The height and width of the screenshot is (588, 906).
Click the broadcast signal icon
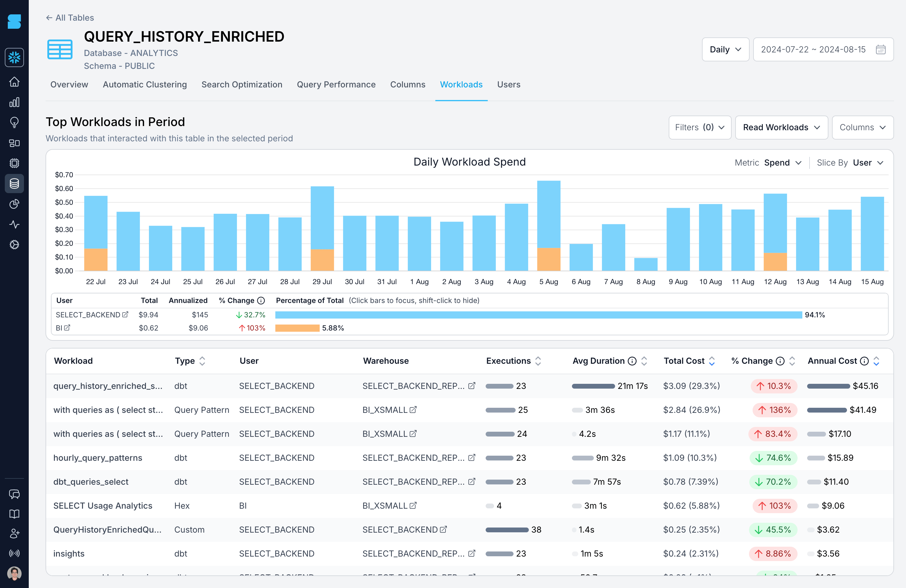pyautogui.click(x=14, y=553)
